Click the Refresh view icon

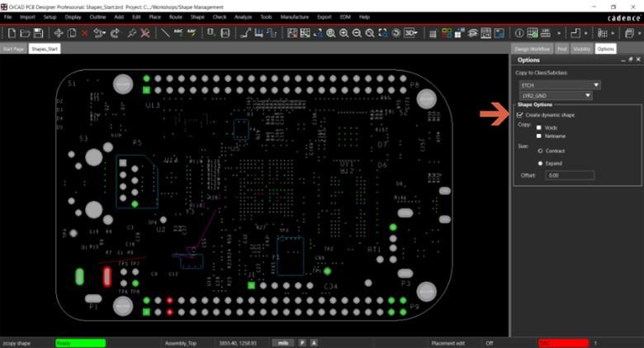click(x=396, y=33)
